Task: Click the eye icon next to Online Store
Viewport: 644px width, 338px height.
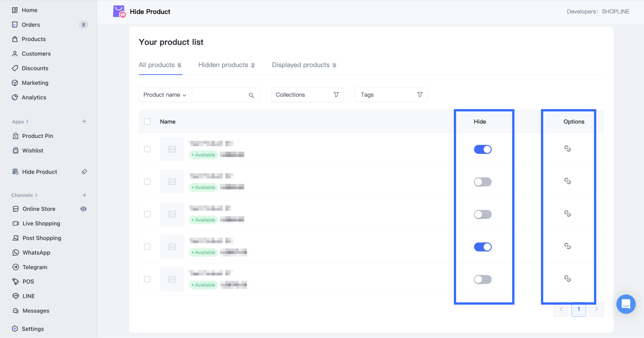Action: [x=84, y=209]
